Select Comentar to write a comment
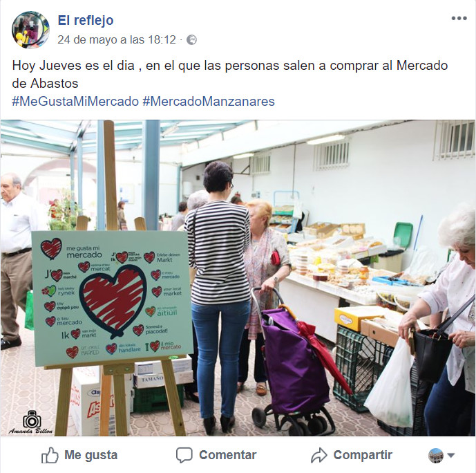Screen dimensions: 476x473 pos(228,455)
